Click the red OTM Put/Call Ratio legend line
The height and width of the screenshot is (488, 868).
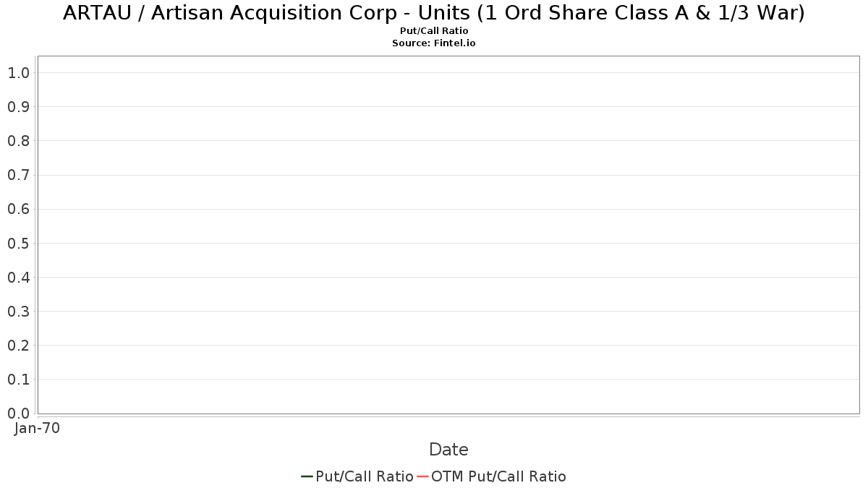(422, 476)
